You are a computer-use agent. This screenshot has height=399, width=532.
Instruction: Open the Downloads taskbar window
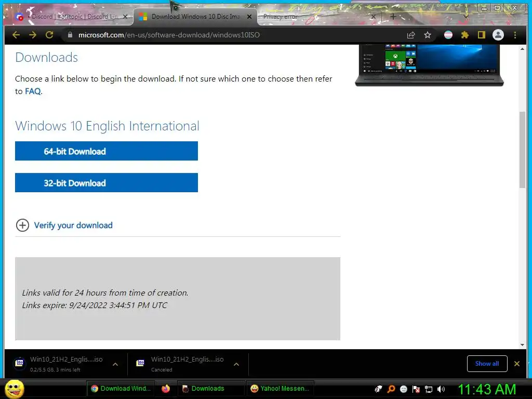click(x=211, y=389)
